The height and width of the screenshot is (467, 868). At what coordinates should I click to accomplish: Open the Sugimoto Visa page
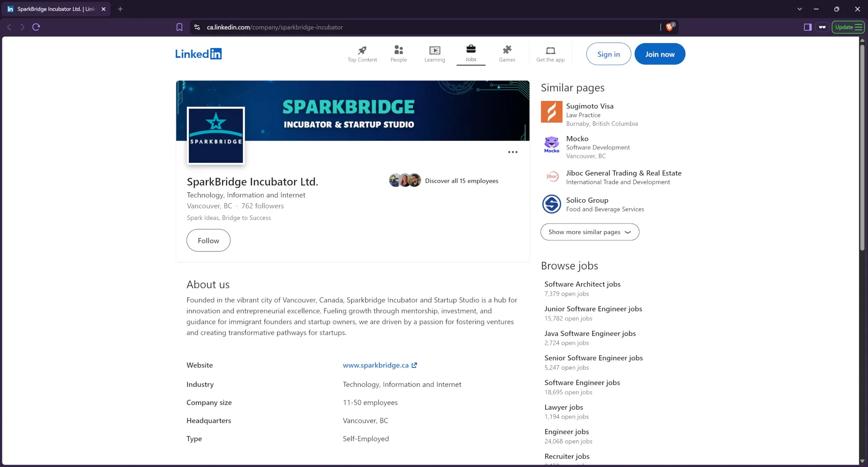(x=590, y=106)
